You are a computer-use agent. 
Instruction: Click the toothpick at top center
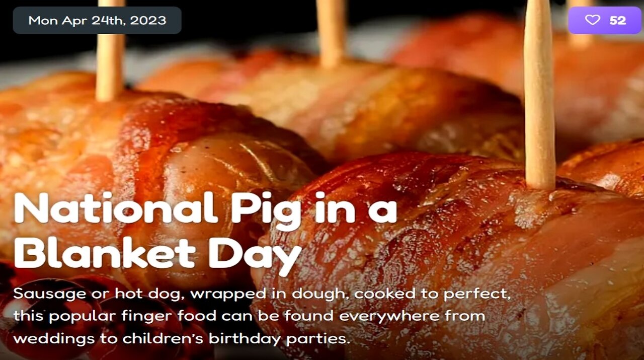pos(331,33)
